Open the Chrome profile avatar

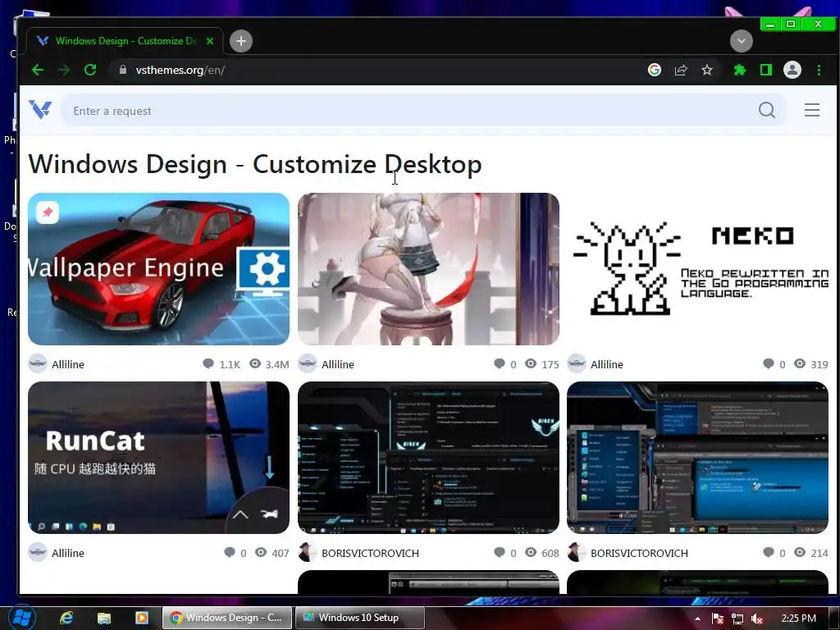tap(792, 70)
